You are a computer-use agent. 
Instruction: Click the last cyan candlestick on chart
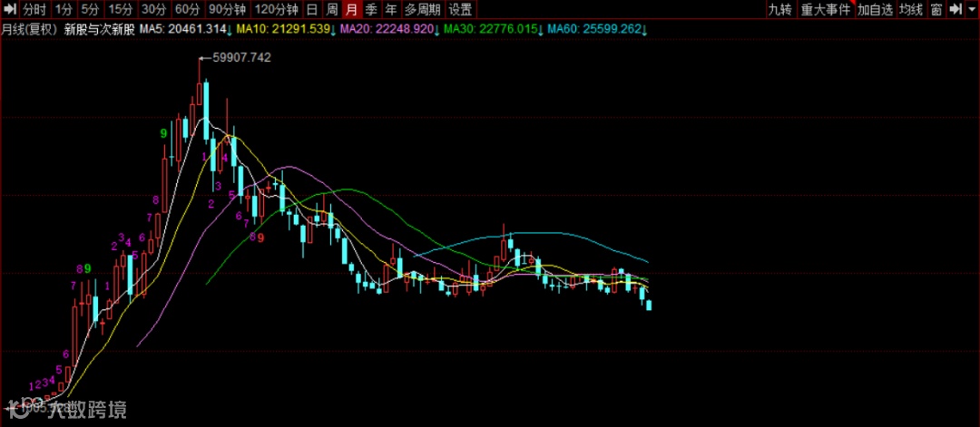point(649,305)
